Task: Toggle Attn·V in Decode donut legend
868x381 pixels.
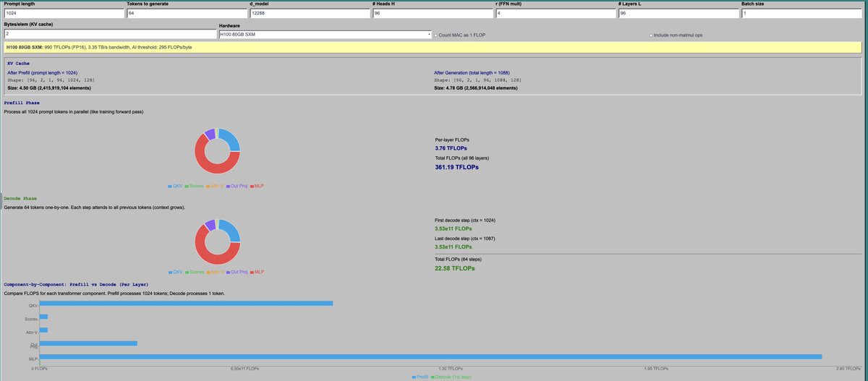Action: click(x=215, y=272)
